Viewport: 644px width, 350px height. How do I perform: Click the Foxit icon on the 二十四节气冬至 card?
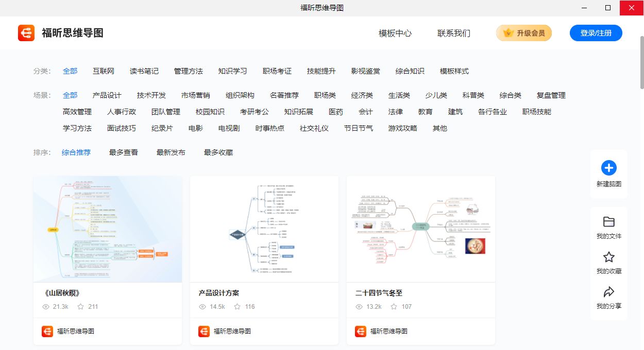coord(360,331)
